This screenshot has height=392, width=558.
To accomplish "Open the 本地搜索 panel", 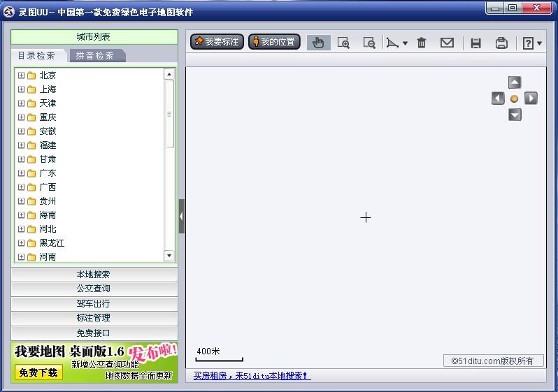I will point(94,275).
